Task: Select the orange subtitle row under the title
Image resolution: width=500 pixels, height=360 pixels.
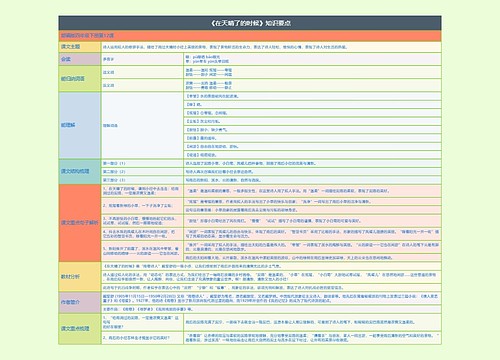Action: coord(250,36)
